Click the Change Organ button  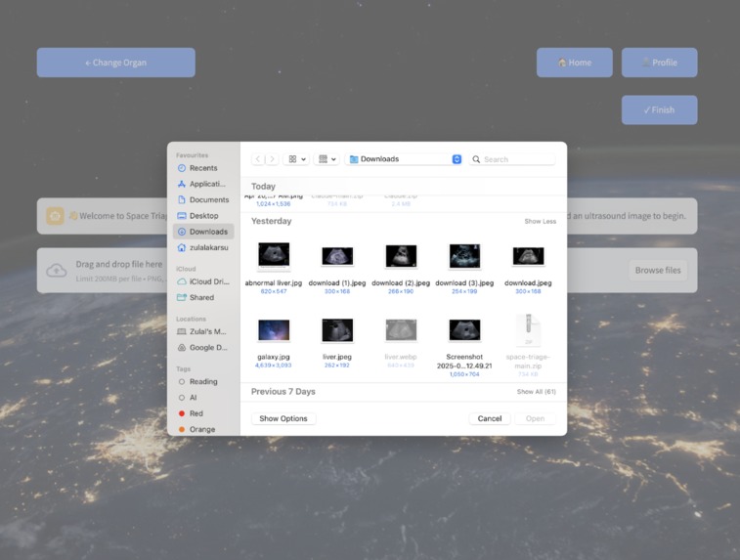pyautogui.click(x=116, y=63)
